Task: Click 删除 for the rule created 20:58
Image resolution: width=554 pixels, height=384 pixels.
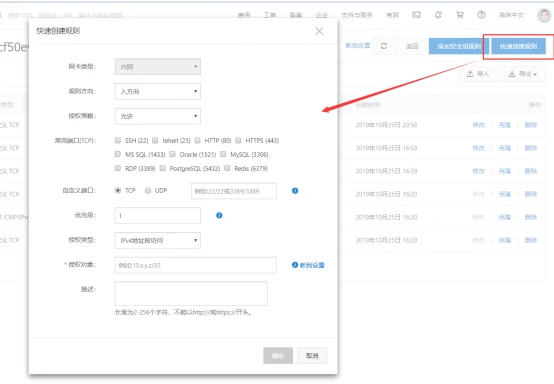Action: pyautogui.click(x=531, y=125)
